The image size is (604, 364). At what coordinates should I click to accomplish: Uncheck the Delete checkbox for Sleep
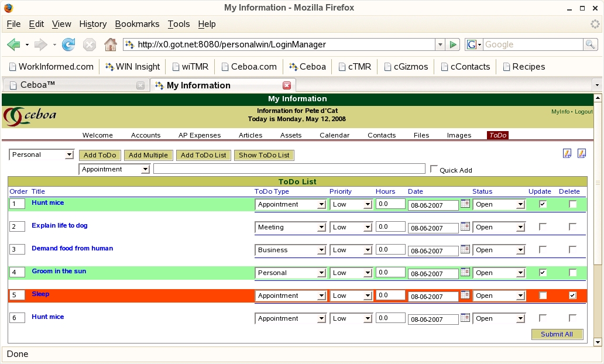pos(572,296)
